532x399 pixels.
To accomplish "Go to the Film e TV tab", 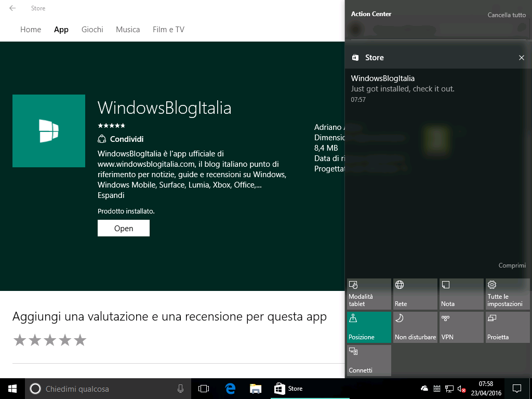I will coord(169,30).
